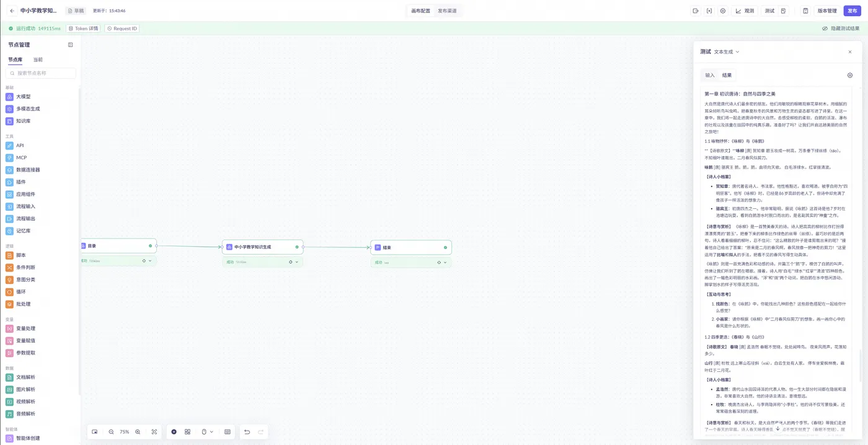
Task: Open the top toolbar settings icon
Action: point(723,11)
